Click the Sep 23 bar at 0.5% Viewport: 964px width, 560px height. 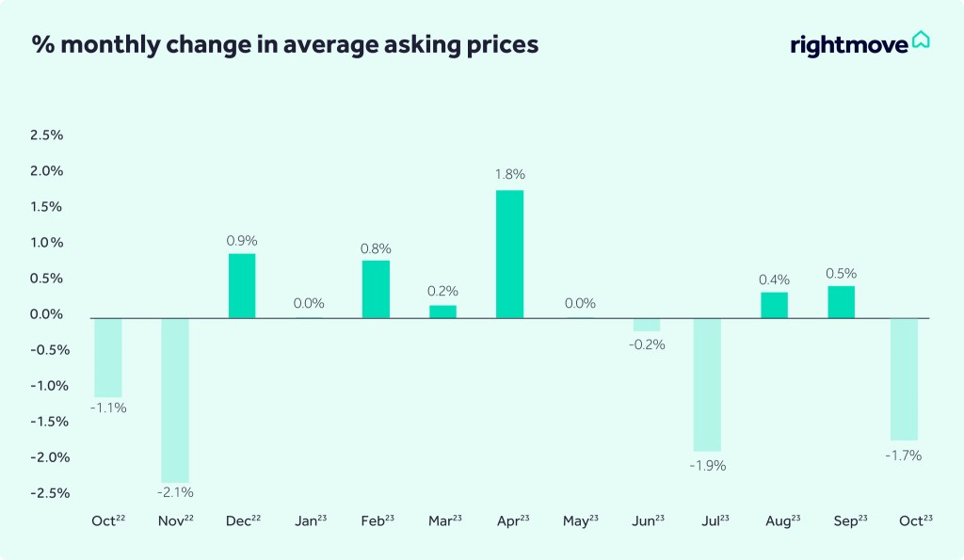pos(842,302)
